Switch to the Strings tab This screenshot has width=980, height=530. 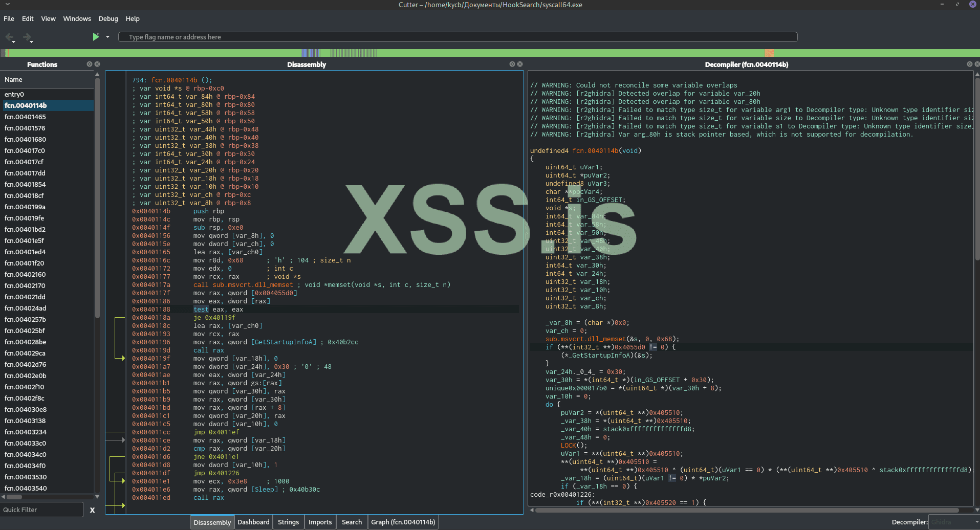(x=289, y=522)
